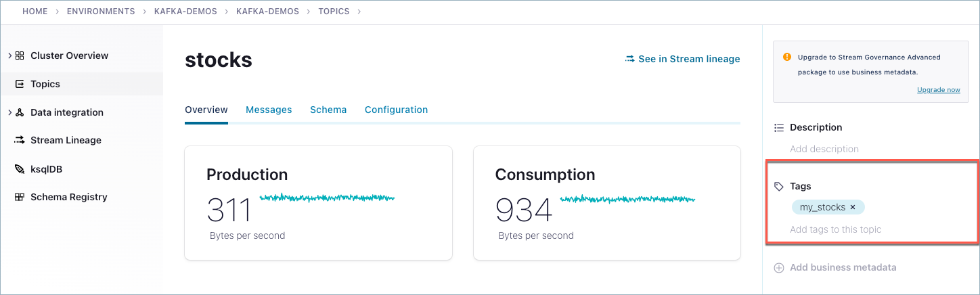This screenshot has height=295, width=980.
Task: Click Add tags to this topic field
Action: tap(836, 229)
